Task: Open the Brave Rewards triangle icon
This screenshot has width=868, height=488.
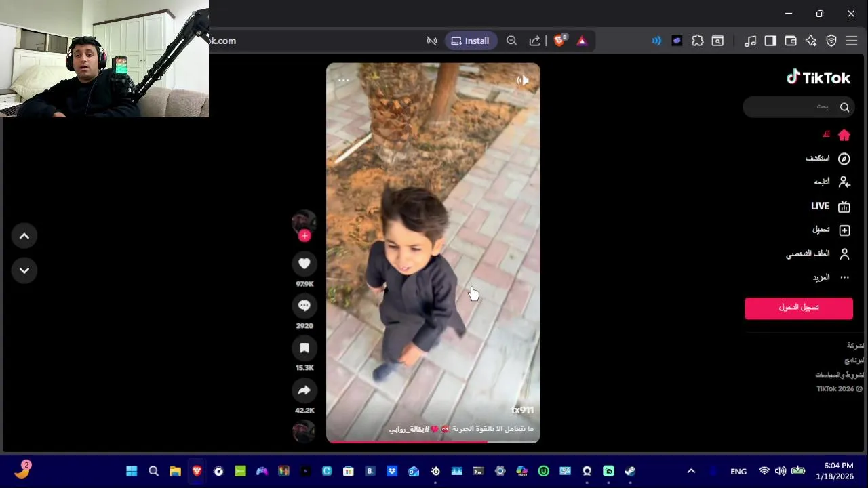Action: coord(582,41)
